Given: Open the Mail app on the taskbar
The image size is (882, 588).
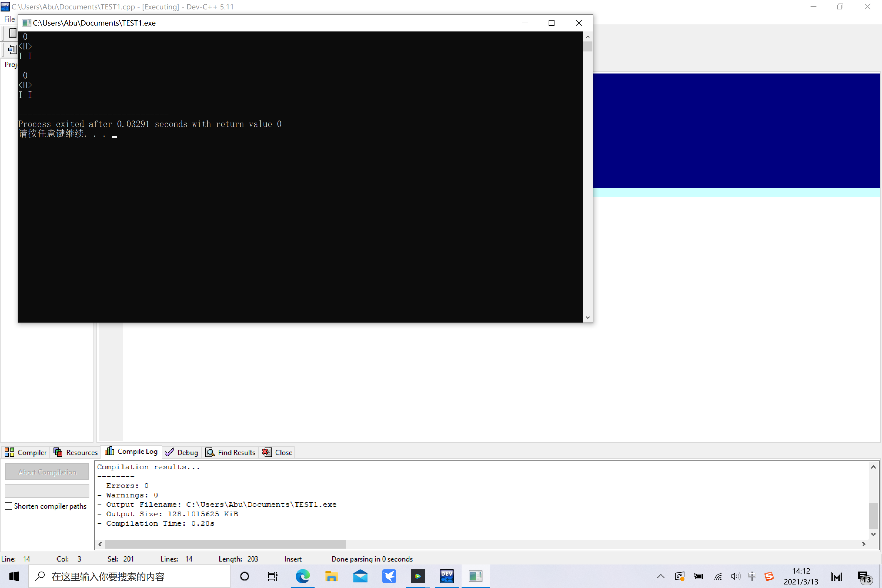Looking at the screenshot, I should coord(360,576).
